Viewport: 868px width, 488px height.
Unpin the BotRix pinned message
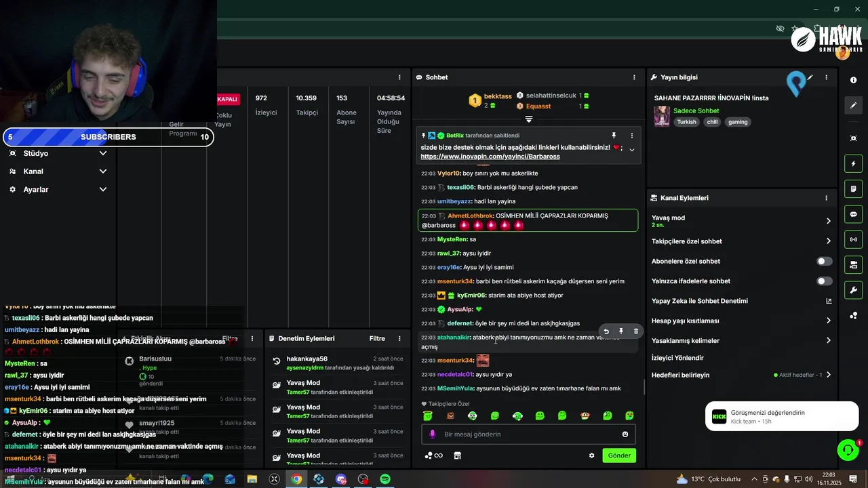click(x=614, y=136)
